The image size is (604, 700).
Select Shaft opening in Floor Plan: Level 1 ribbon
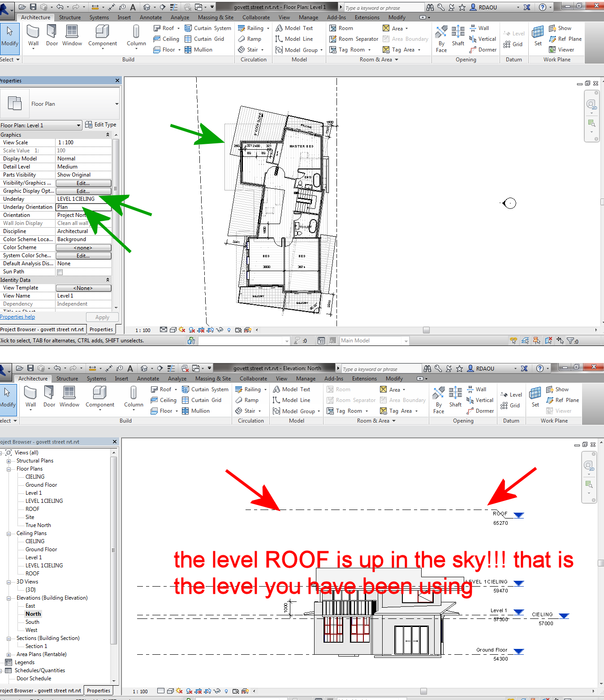point(458,36)
